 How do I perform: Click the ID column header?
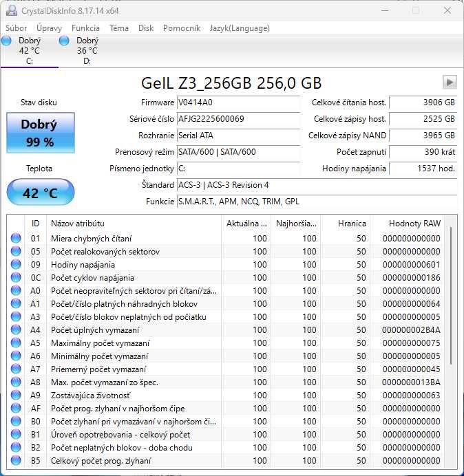click(35, 224)
